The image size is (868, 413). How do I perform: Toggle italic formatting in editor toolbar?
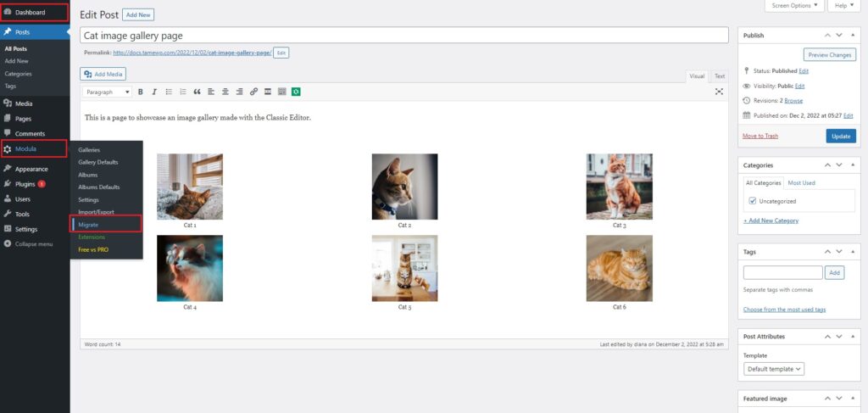tap(154, 92)
